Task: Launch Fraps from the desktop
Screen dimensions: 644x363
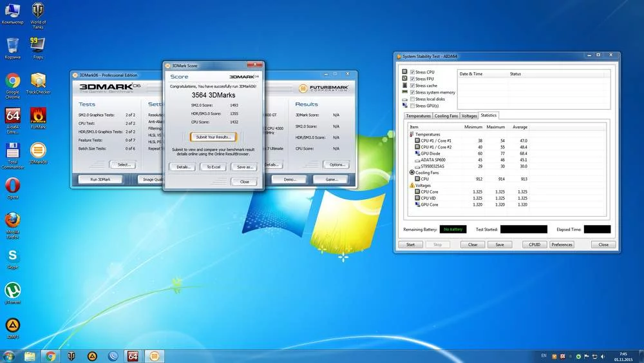Action: tap(38, 45)
